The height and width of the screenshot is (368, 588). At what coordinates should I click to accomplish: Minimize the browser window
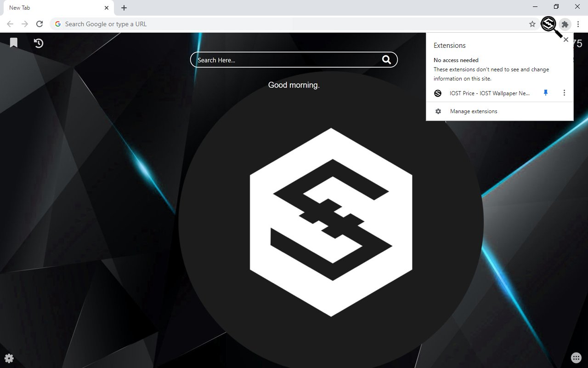pyautogui.click(x=535, y=7)
